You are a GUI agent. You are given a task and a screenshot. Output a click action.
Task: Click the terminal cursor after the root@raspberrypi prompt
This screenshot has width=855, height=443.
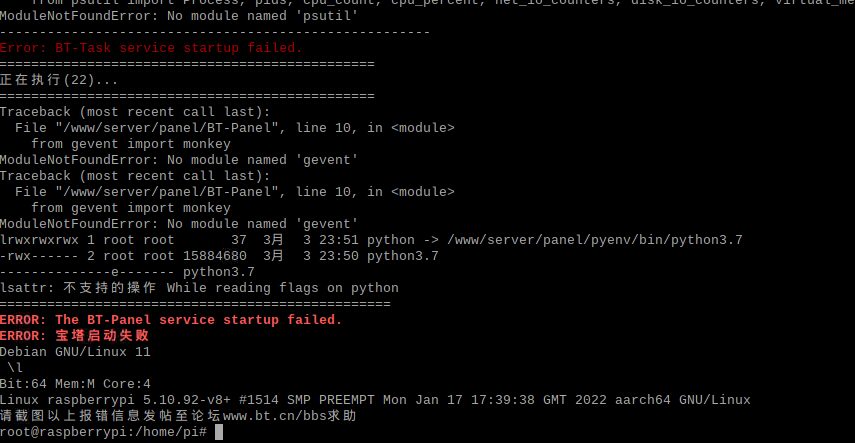(219, 433)
